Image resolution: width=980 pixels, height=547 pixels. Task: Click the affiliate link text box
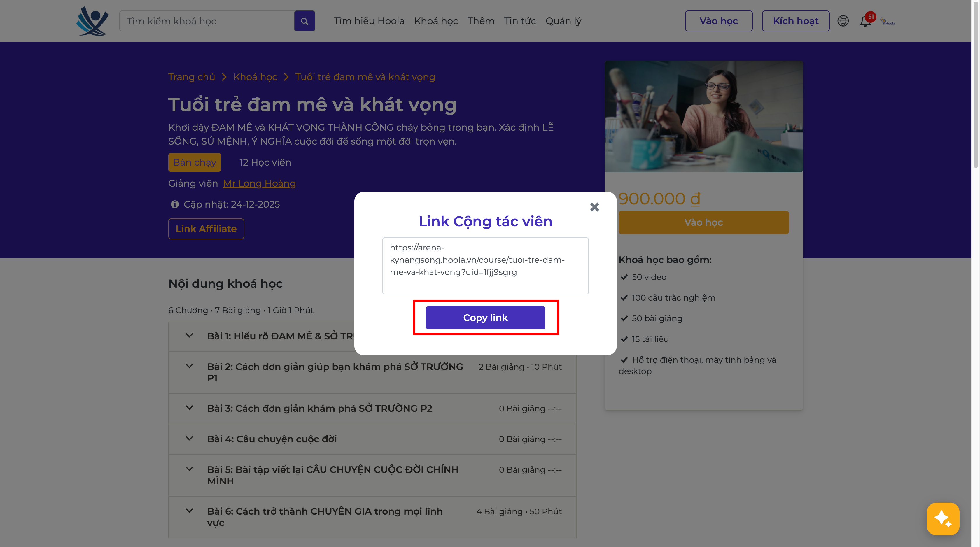tap(485, 266)
